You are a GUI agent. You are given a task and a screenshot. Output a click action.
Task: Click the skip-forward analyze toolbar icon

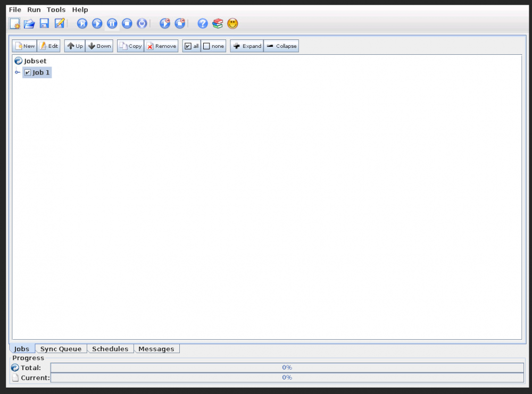click(82, 23)
